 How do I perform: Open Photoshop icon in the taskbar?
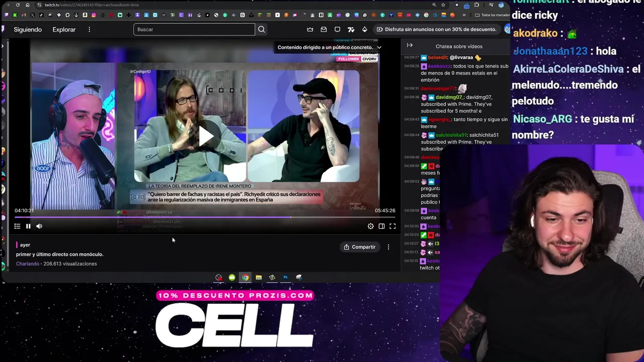(x=285, y=278)
